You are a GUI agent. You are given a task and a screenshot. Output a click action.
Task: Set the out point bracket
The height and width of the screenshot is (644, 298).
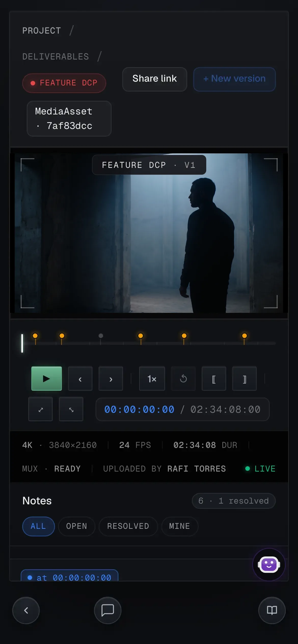click(x=245, y=378)
